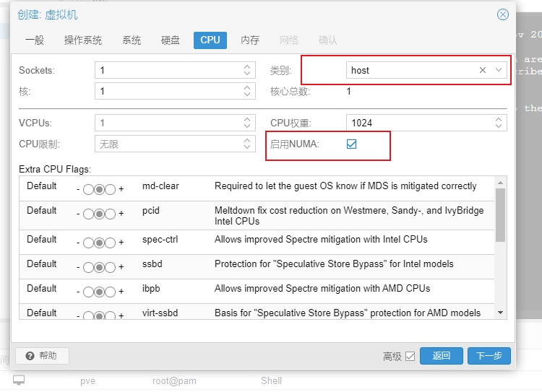
Task: Open the 一般 tab
Action: click(35, 40)
